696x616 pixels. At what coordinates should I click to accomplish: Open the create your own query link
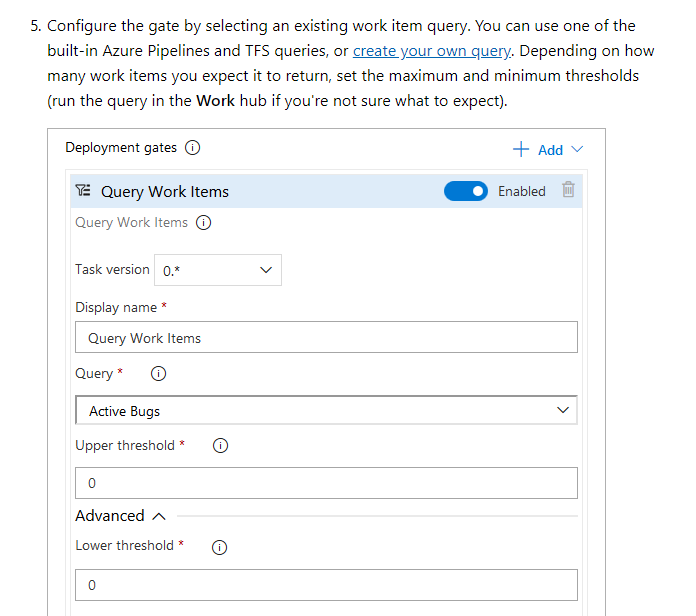[x=431, y=51]
